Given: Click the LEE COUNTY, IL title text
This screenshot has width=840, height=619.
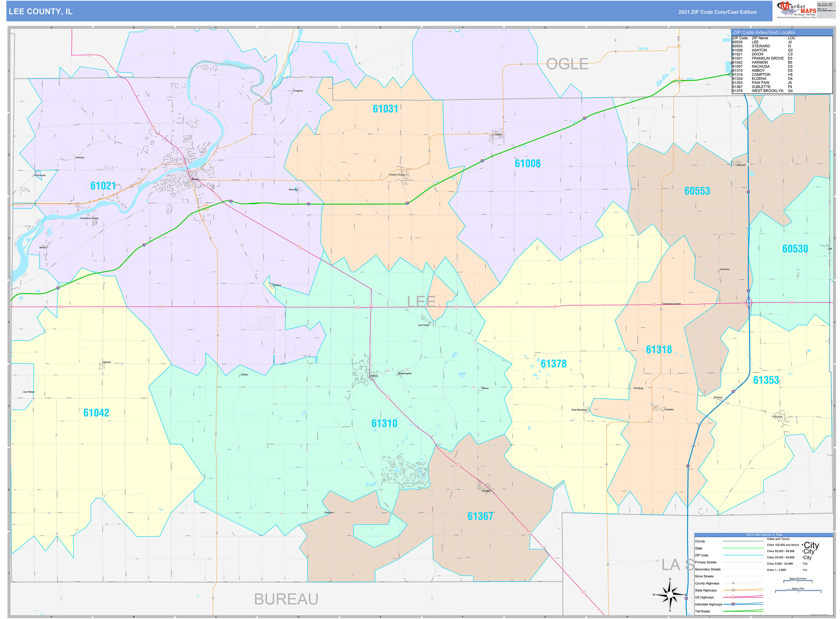Looking at the screenshot, I should [x=40, y=12].
